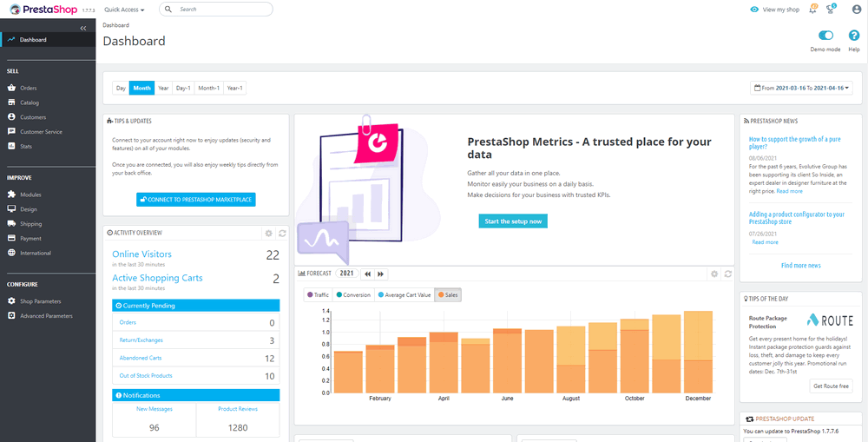Open the trophy merchant expertise icon
868x442 pixels.
coord(831,9)
